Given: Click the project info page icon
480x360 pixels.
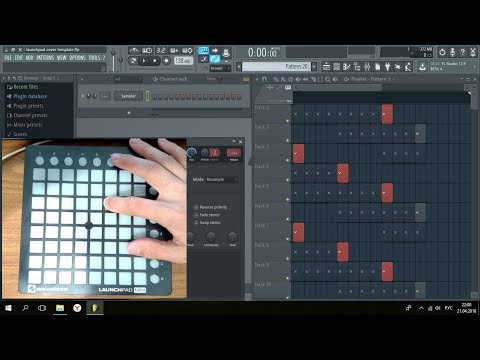Looking at the screenshot, I should (377, 67).
